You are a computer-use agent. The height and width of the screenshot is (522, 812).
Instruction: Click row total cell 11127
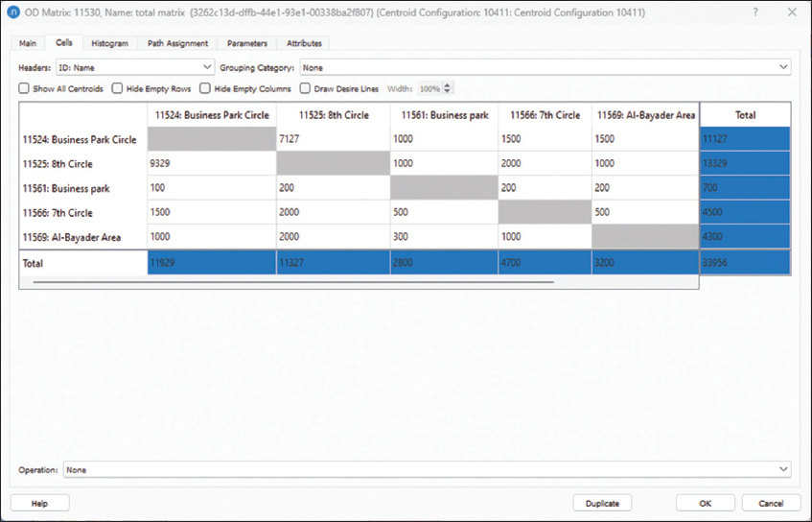[745, 139]
